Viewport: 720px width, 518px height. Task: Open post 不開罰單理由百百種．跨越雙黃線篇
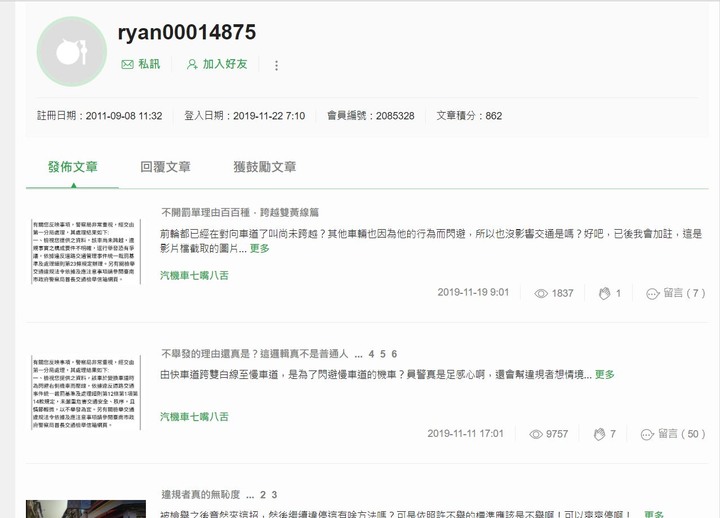240,213
